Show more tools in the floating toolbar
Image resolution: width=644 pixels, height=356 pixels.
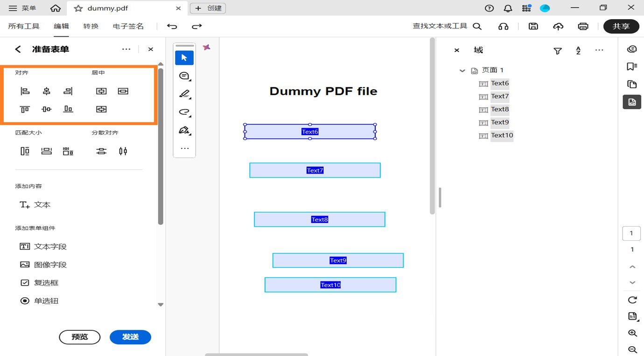[x=184, y=148]
